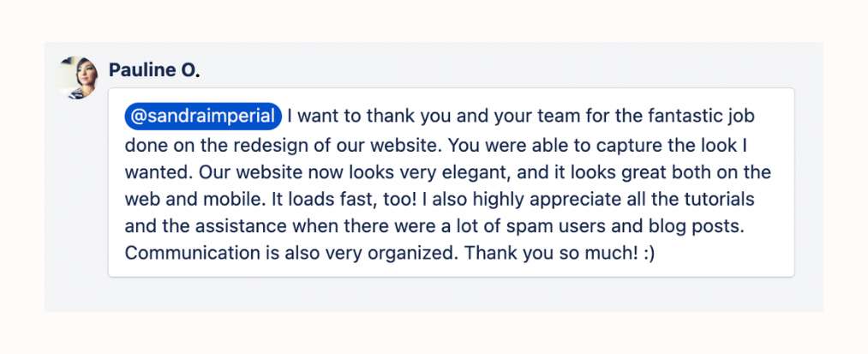Click inside the white message bubble
The height and width of the screenshot is (354, 868).
pos(452,183)
